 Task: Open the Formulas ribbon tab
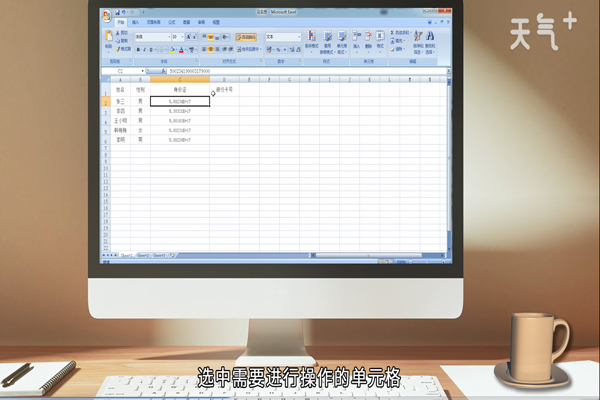point(172,21)
